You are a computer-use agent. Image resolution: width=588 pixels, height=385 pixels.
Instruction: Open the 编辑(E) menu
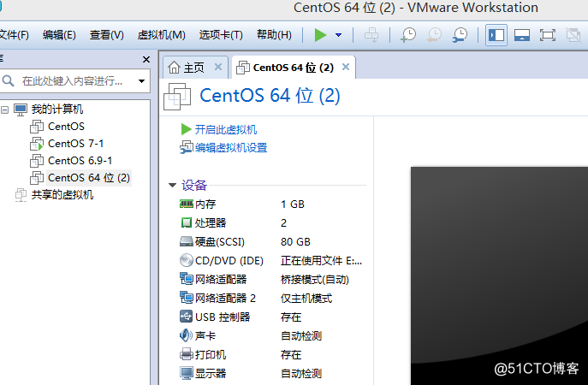59,35
